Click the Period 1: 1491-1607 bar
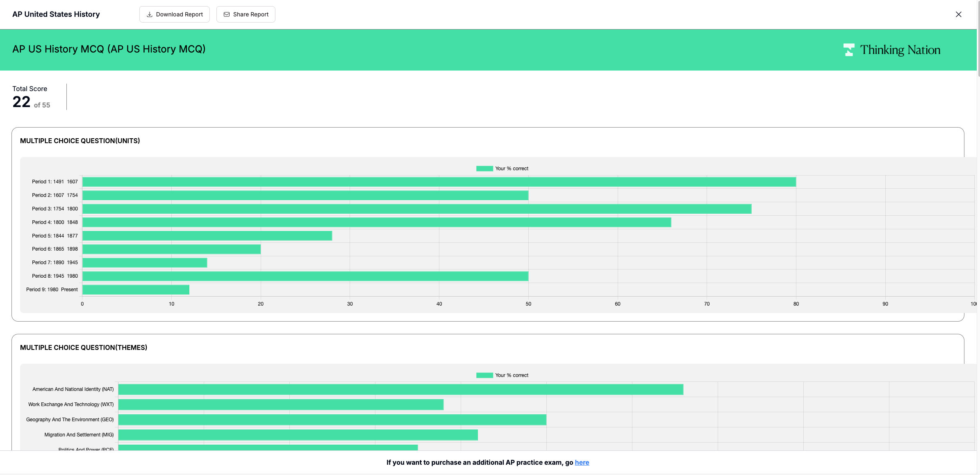The height and width of the screenshot is (475, 980). [439, 182]
